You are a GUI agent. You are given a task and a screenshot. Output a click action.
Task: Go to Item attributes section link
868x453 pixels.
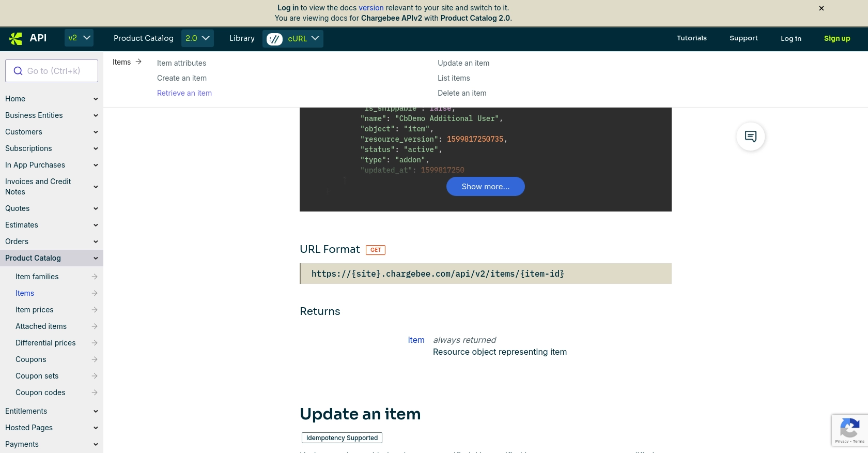(x=182, y=63)
